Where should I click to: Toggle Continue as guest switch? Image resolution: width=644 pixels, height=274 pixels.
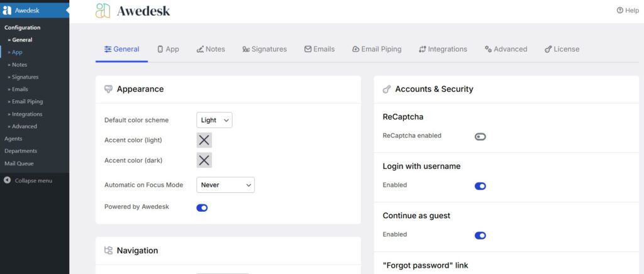coord(480,235)
